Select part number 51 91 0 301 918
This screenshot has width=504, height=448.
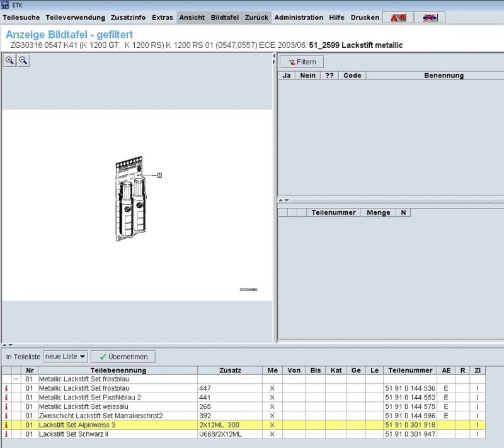pos(410,425)
